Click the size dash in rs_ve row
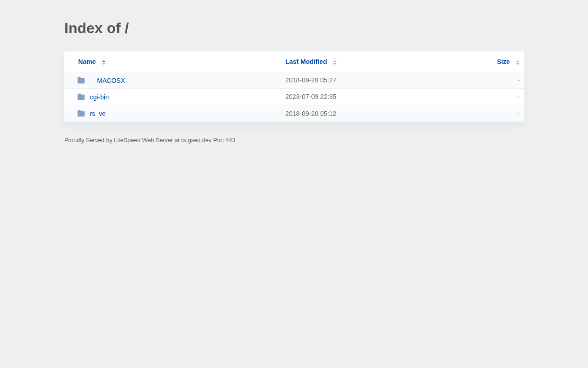Viewport: 588px width, 368px height. click(x=518, y=114)
